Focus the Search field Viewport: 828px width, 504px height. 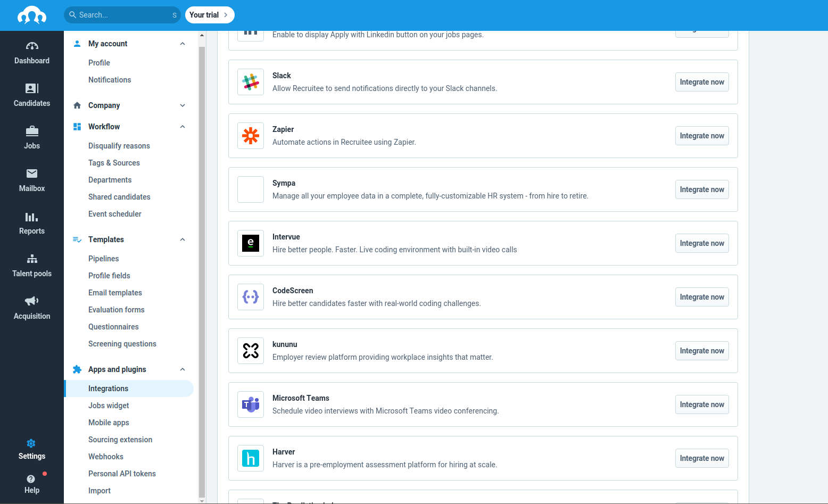tap(122, 15)
